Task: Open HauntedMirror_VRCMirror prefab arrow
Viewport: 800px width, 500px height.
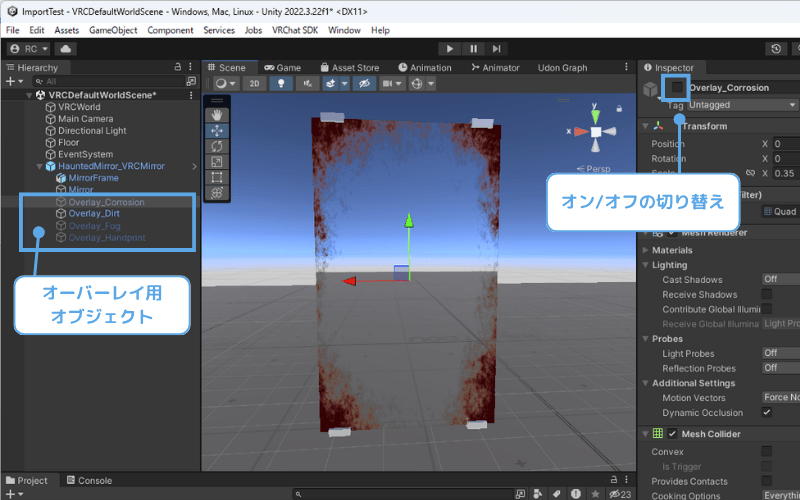Action: (x=194, y=166)
